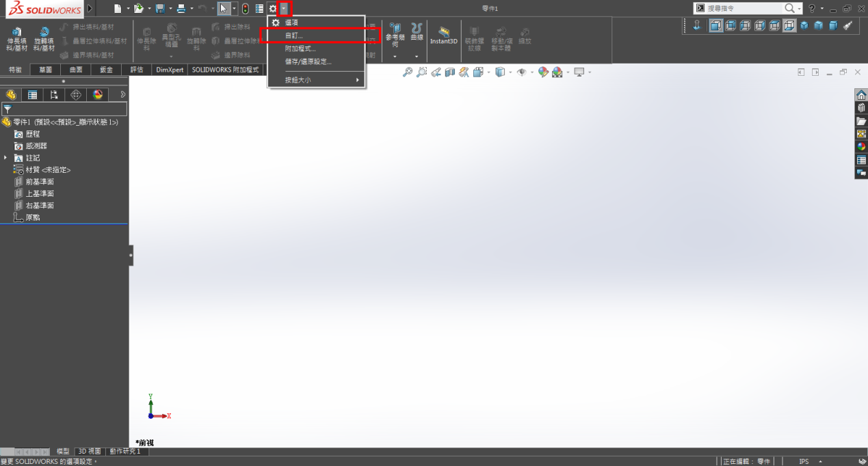Choose 選項 from the dropdown menu
868x466 pixels.
[x=316, y=23]
